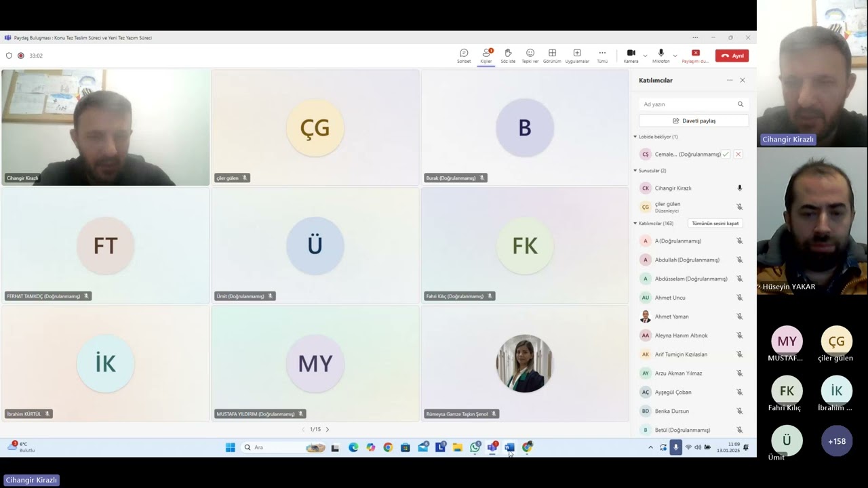This screenshot has height=488, width=868.
Task: Click the taskbar microphone-in-use indicator
Action: tap(675, 447)
